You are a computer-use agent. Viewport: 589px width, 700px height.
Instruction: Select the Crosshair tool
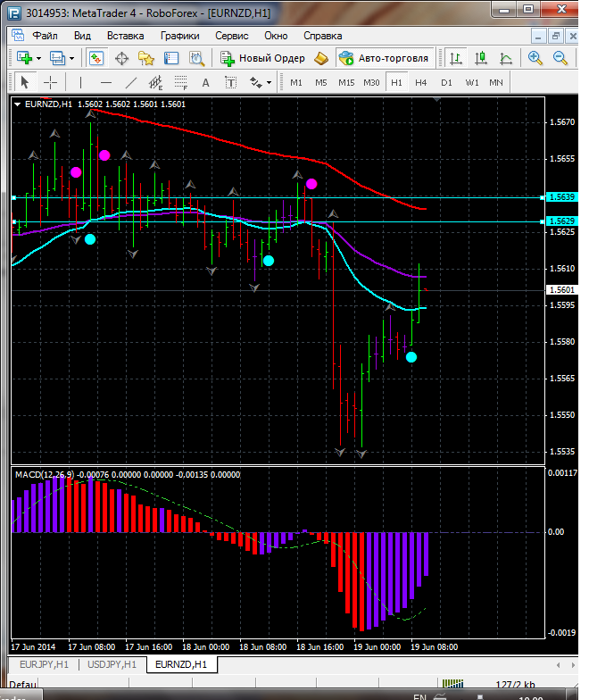coord(51,82)
